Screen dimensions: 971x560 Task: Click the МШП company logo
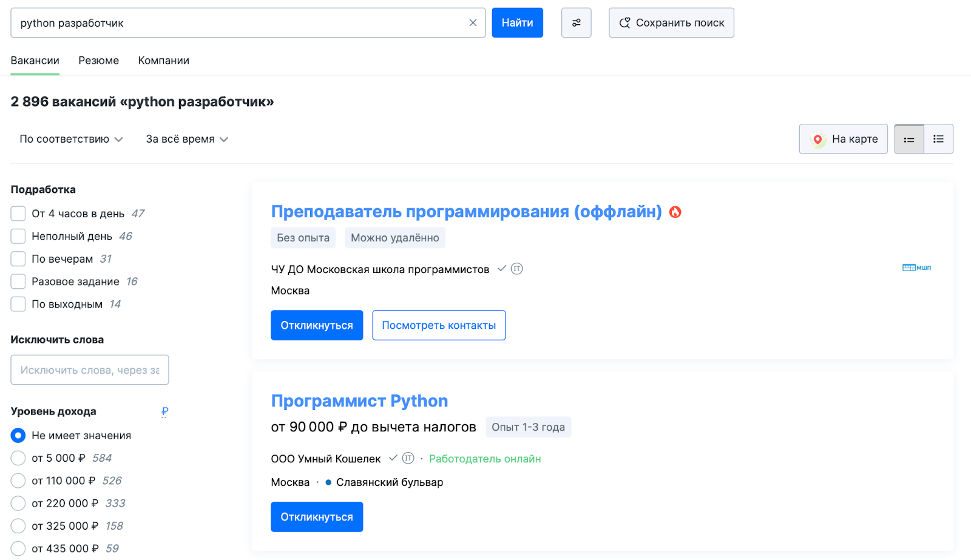916,267
